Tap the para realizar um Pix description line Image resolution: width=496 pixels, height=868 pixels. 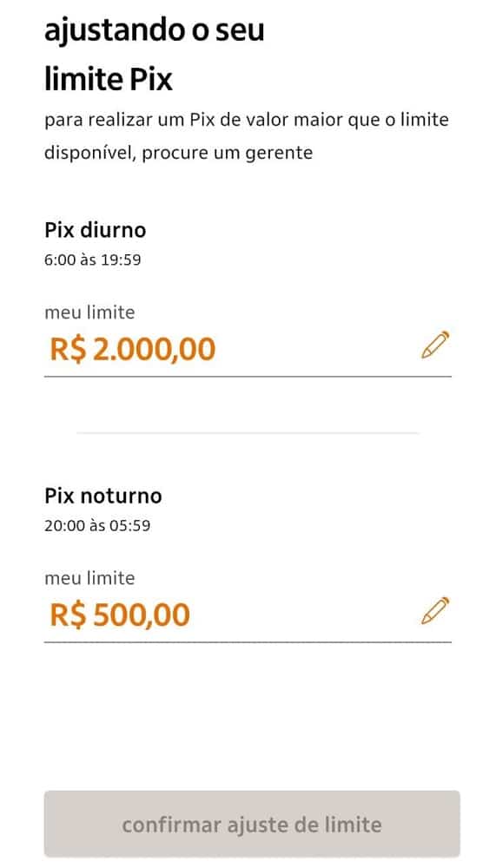pos(247,120)
